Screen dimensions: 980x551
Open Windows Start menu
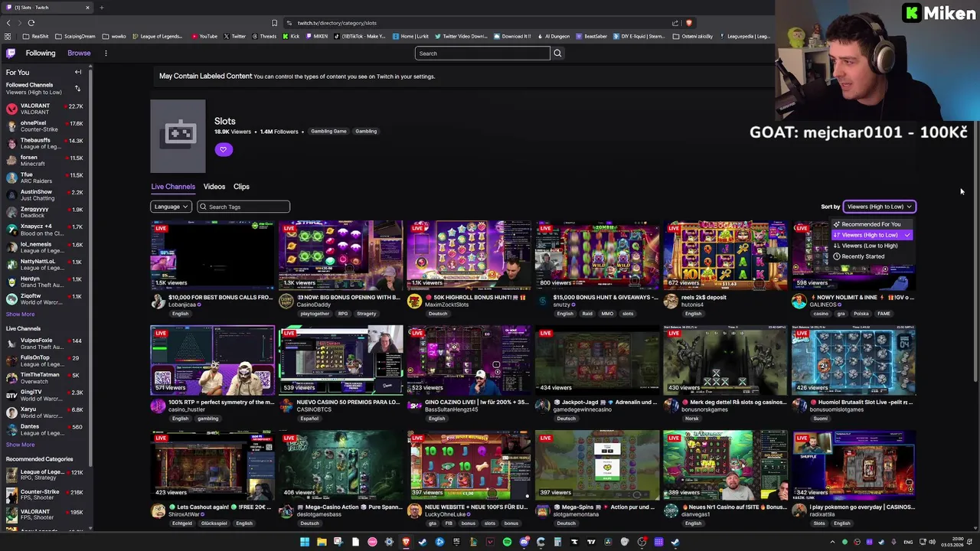pos(304,542)
